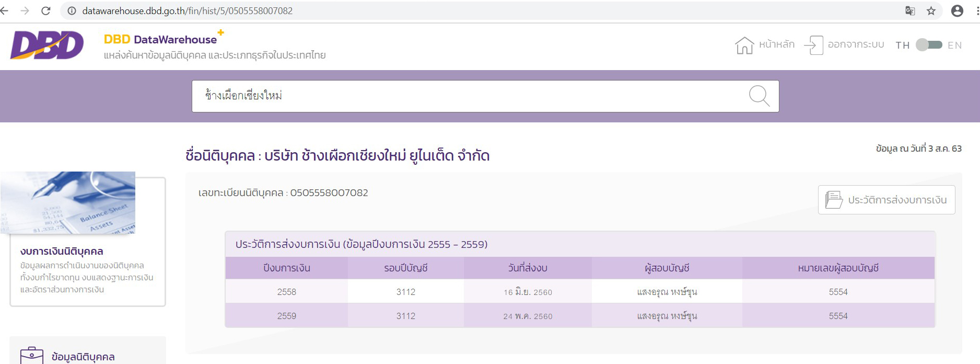Click the balance sheet thumbnail image
Screen dimensions: 980x364
tap(68, 203)
